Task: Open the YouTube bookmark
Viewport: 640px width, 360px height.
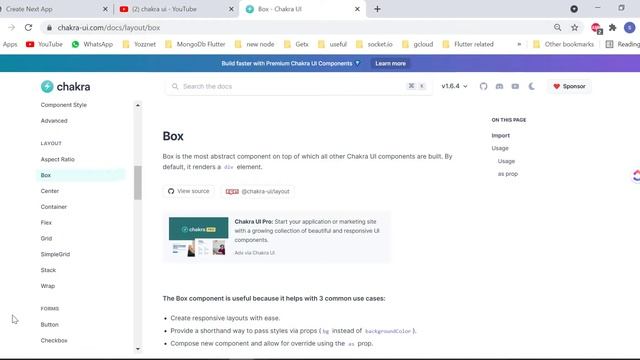Action: pyautogui.click(x=44, y=44)
